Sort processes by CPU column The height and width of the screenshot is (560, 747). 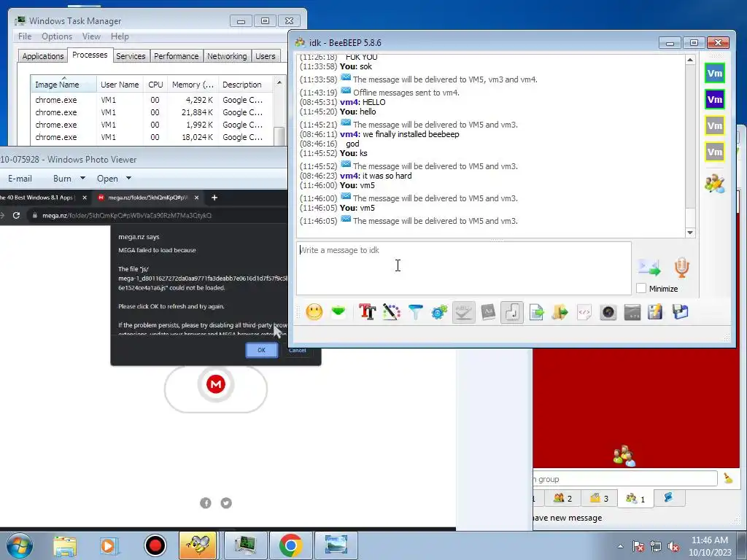pos(155,85)
